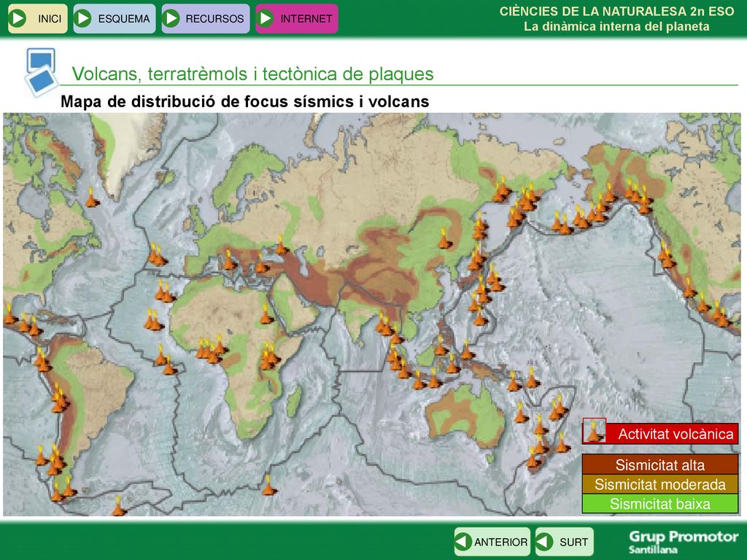Click the Iceland volcano icon near Greenland
Image resolution: width=747 pixels, height=560 pixels.
[91, 198]
